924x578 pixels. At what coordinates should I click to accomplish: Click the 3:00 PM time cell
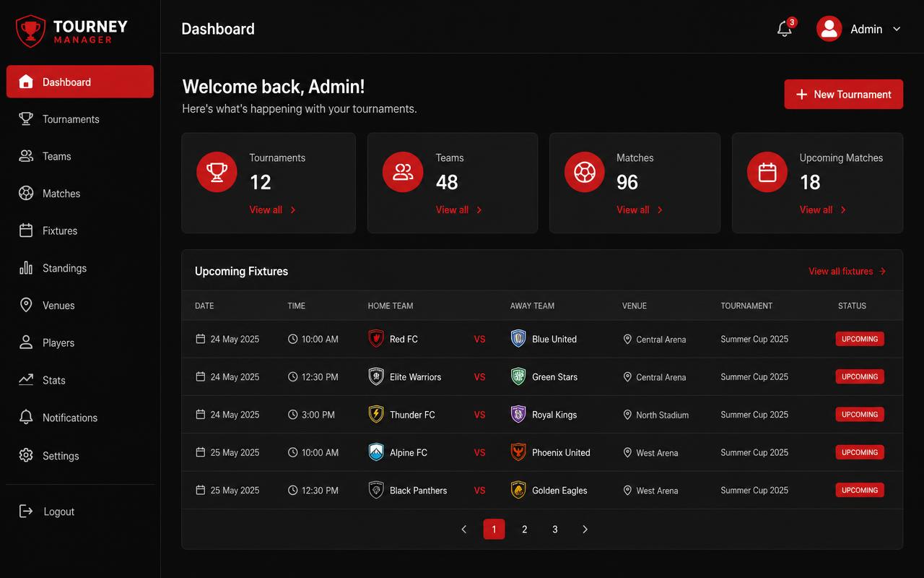pyautogui.click(x=311, y=415)
